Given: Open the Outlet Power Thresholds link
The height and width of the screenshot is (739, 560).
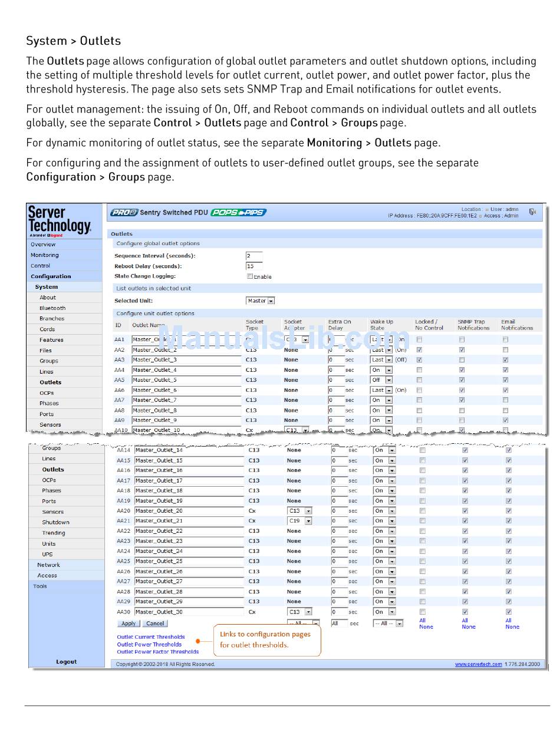Looking at the screenshot, I should (149, 644).
